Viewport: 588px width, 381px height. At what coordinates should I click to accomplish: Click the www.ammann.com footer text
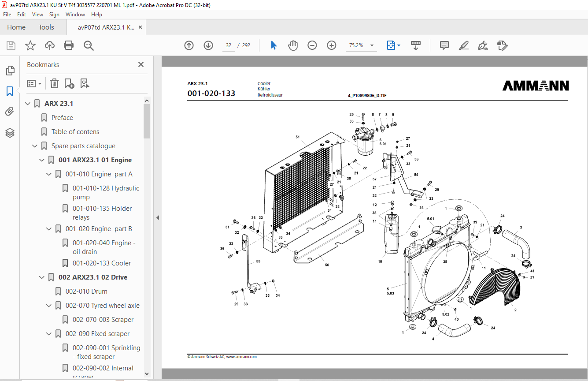pyautogui.click(x=241, y=357)
